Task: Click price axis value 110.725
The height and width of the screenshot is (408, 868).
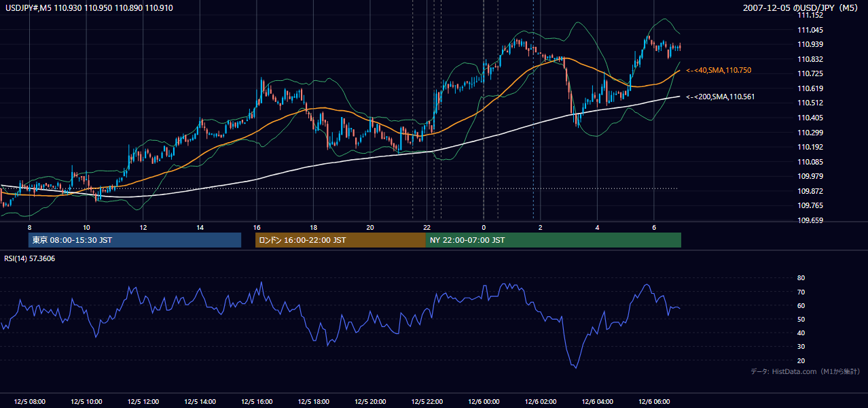Action: tap(810, 73)
